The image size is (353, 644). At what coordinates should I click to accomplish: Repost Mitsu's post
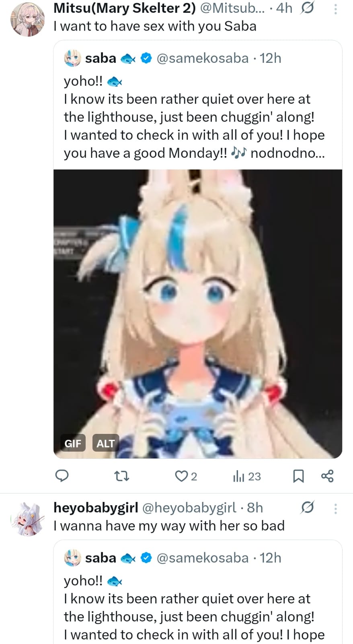pos(121,477)
